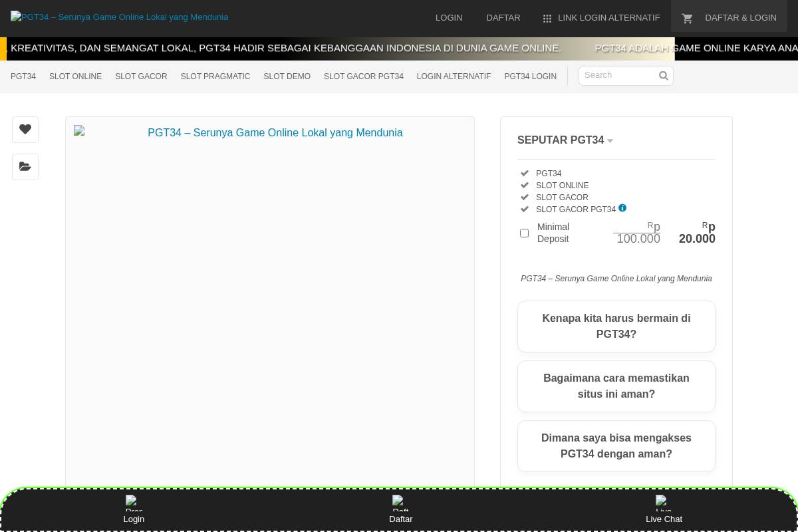The image size is (798, 532).
Task: Expand 'Kenapa kita harus bermain di PGT34?'
Action: coord(616,326)
